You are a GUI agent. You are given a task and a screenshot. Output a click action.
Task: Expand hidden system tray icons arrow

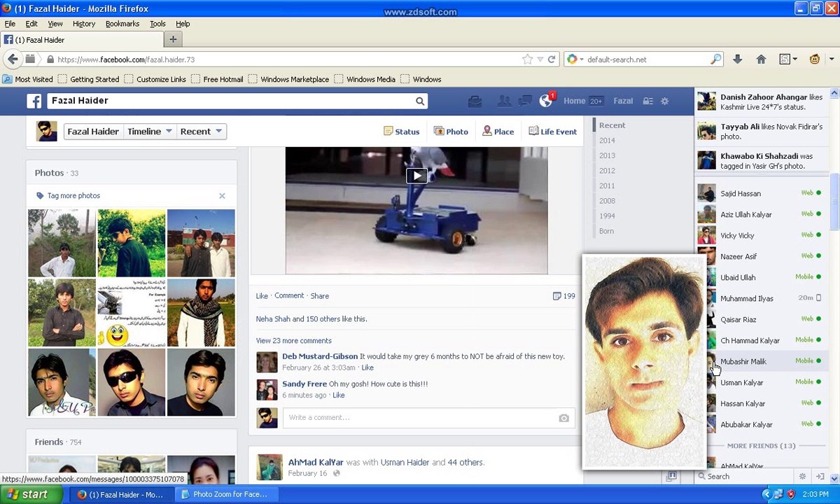pos(766,494)
